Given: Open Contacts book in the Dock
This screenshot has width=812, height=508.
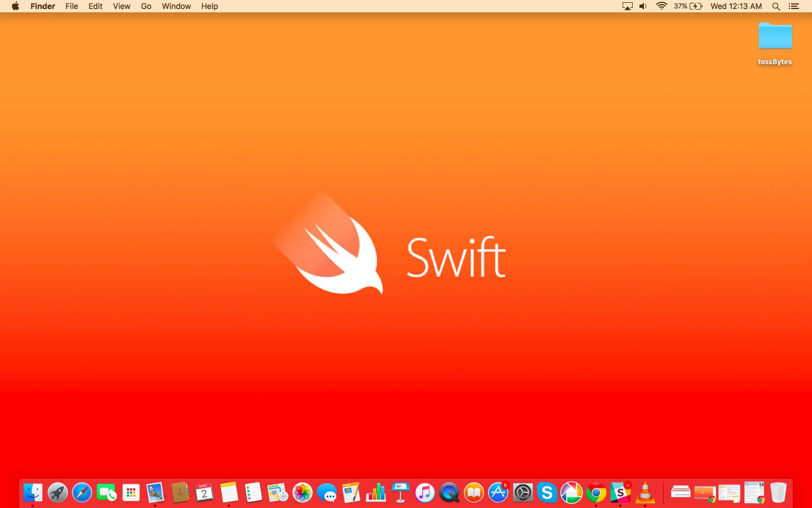Looking at the screenshot, I should 180,493.
